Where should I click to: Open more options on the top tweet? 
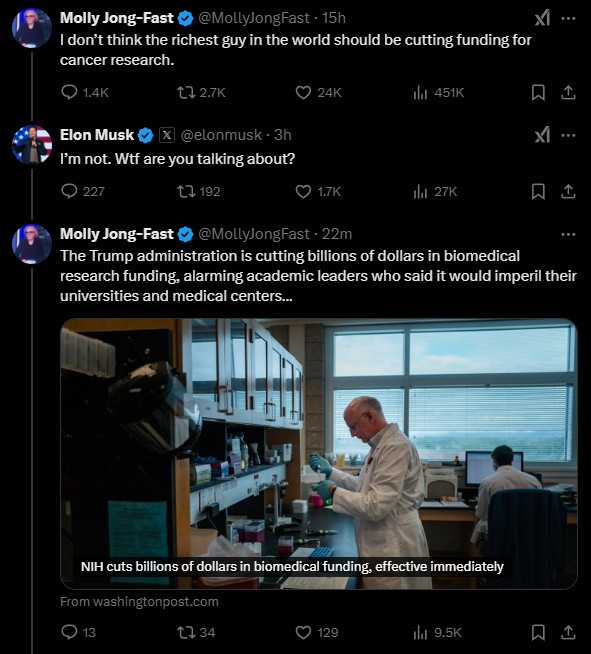click(x=568, y=18)
